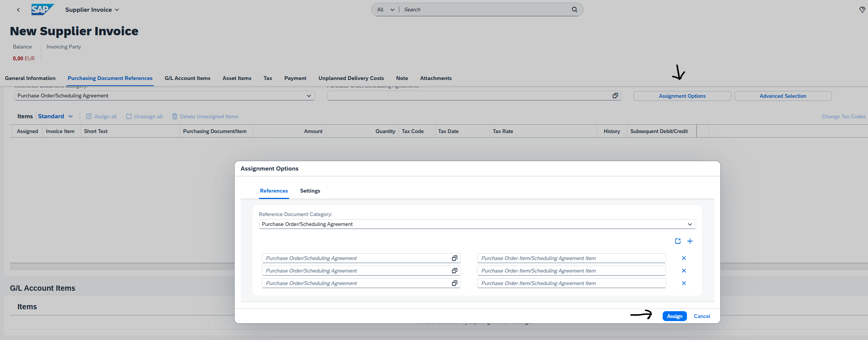
Task: Click the magnifier search icon
Action: pyautogui.click(x=575, y=9)
